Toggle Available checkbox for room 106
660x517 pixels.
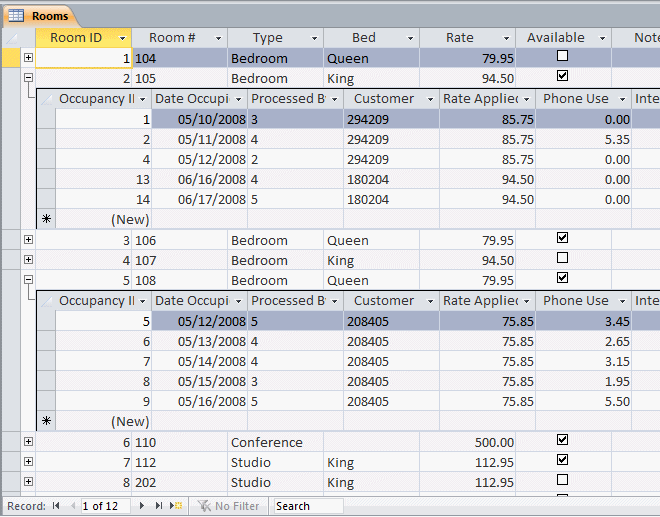(x=562, y=237)
